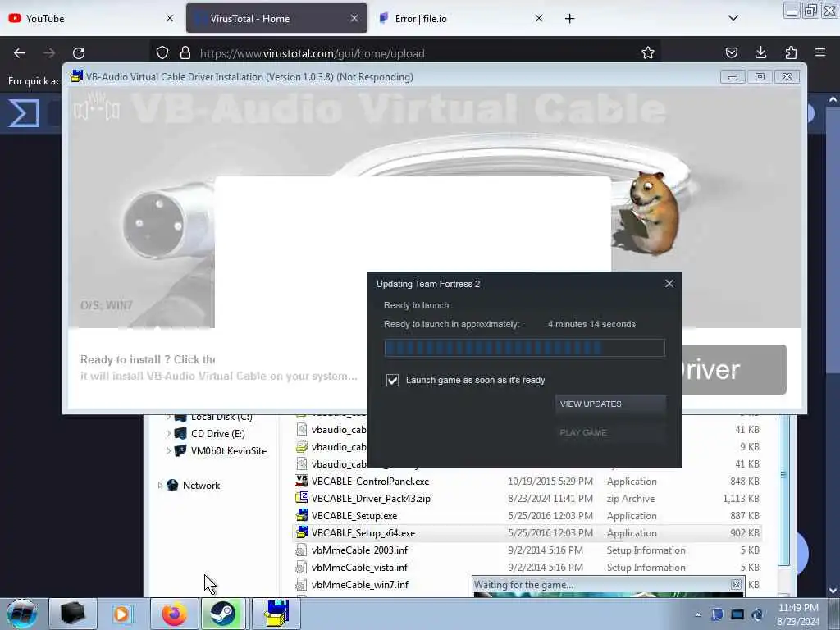The height and width of the screenshot is (630, 840).
Task: Click the vbMmeCable_2003.inf file icon
Action: [x=302, y=550]
